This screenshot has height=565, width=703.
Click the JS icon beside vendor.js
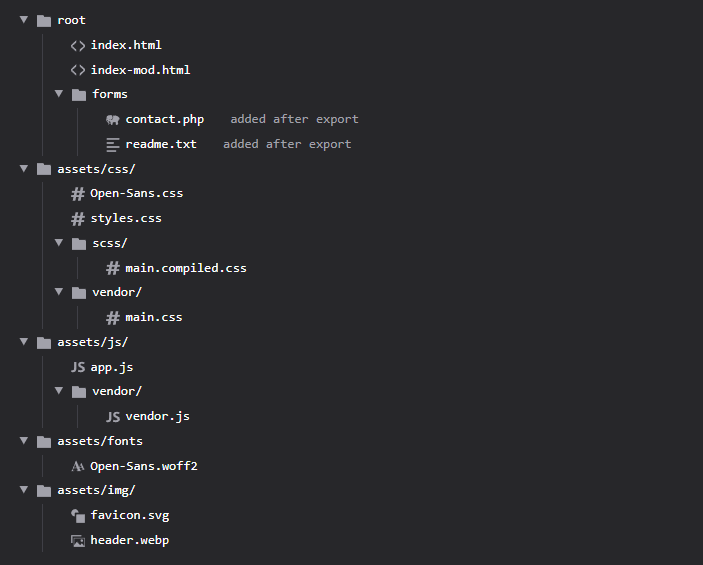[x=113, y=416]
